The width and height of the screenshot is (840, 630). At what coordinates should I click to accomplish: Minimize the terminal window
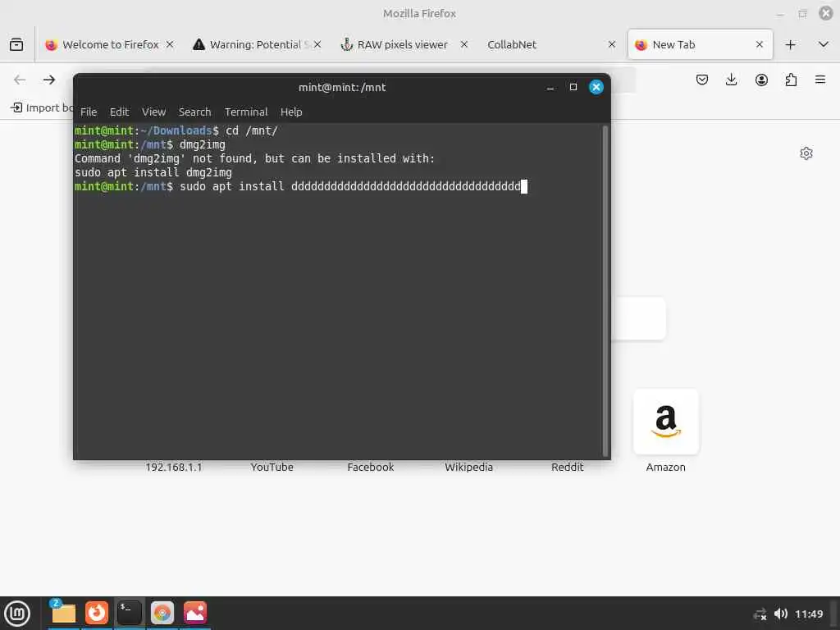click(550, 87)
